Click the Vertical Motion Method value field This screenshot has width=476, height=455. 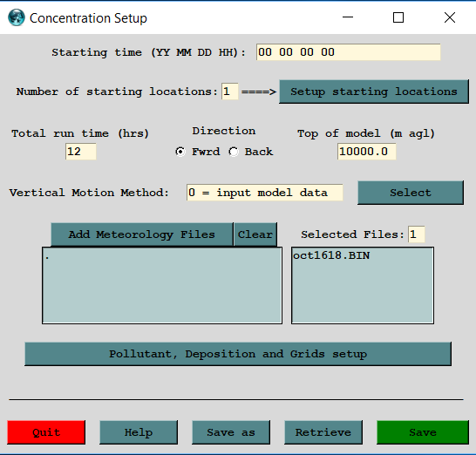(x=264, y=193)
